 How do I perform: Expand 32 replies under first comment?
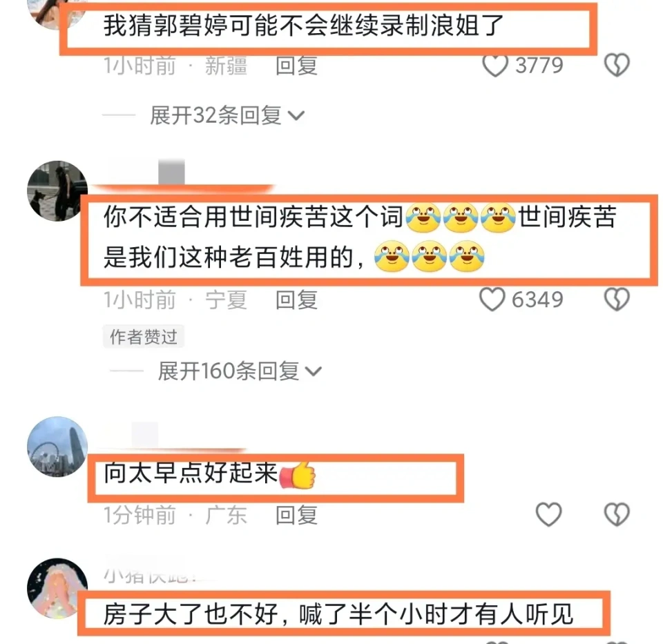click(227, 115)
